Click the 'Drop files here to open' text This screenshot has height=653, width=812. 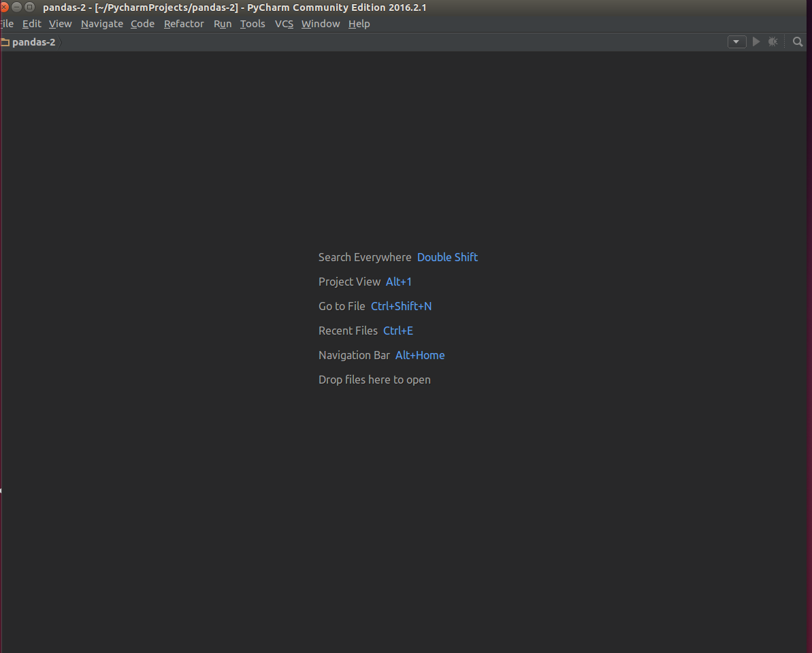tap(374, 380)
